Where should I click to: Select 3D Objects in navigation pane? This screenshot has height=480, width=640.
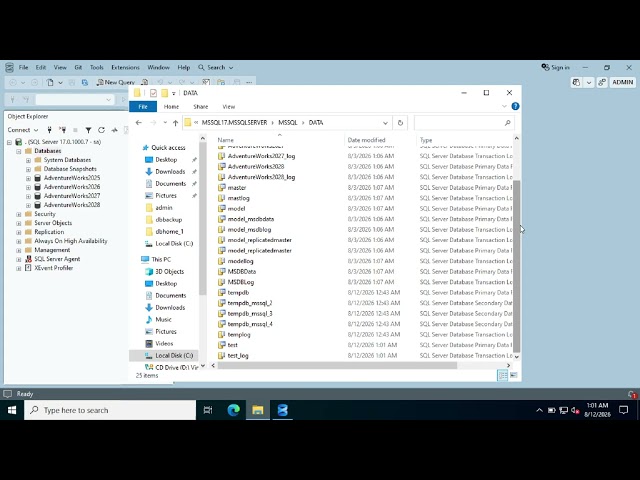coord(169,271)
